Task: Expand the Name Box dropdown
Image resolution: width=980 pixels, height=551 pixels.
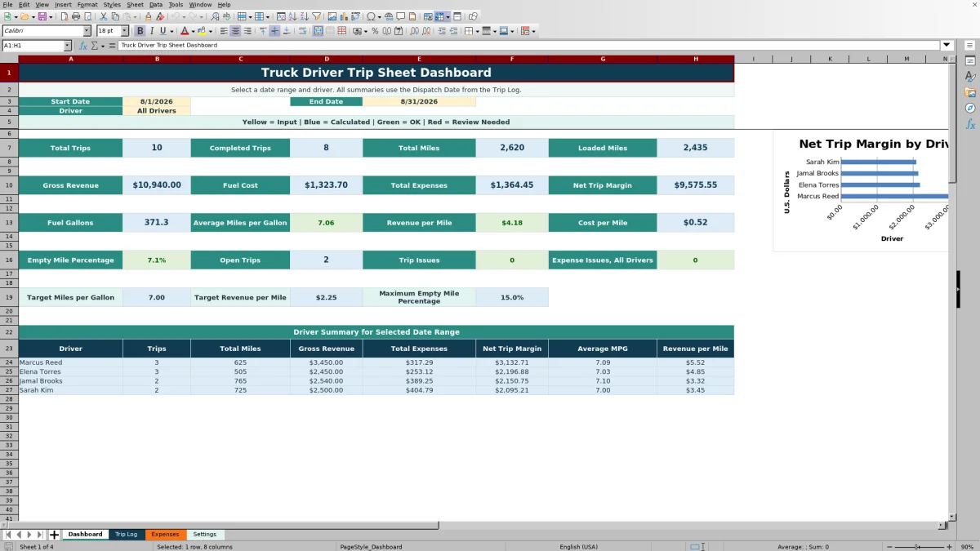Action: click(67, 46)
